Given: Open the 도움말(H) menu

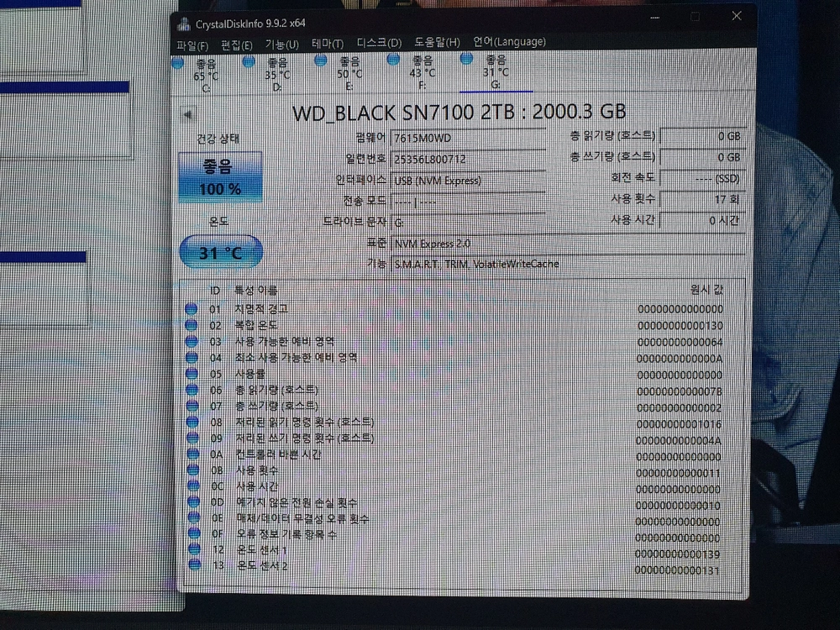Looking at the screenshot, I should click(437, 42).
